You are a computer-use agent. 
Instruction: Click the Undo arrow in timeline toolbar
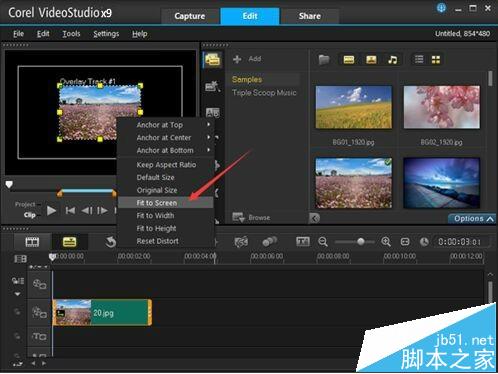(x=111, y=242)
